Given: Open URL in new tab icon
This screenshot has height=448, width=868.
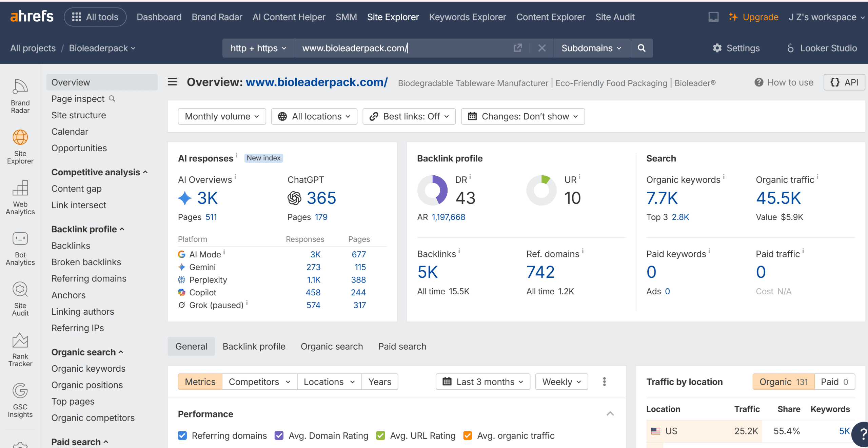Looking at the screenshot, I should (x=517, y=48).
